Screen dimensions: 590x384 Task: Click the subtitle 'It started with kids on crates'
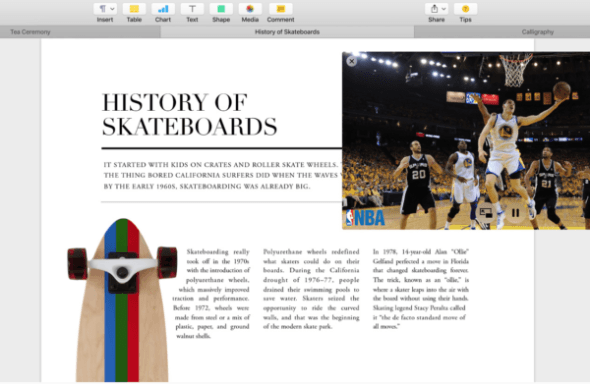pyautogui.click(x=222, y=175)
